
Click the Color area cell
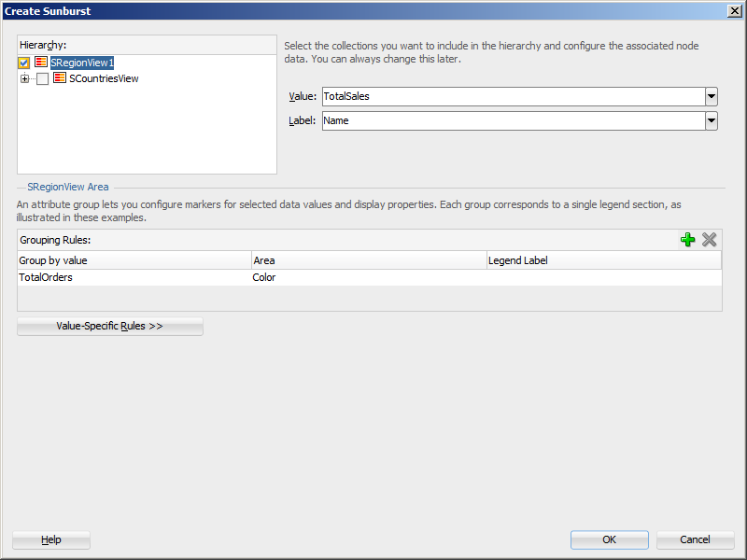264,277
